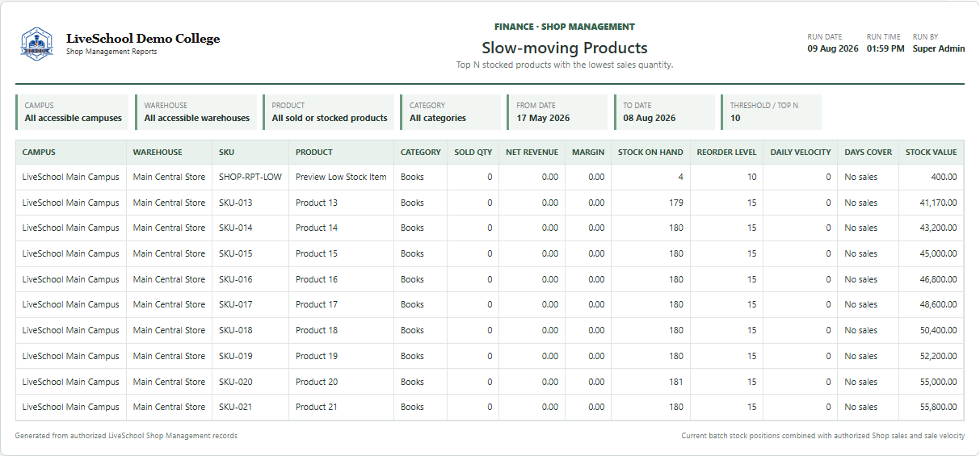
Task: Click stock value 50,400.00
Action: click(x=937, y=330)
